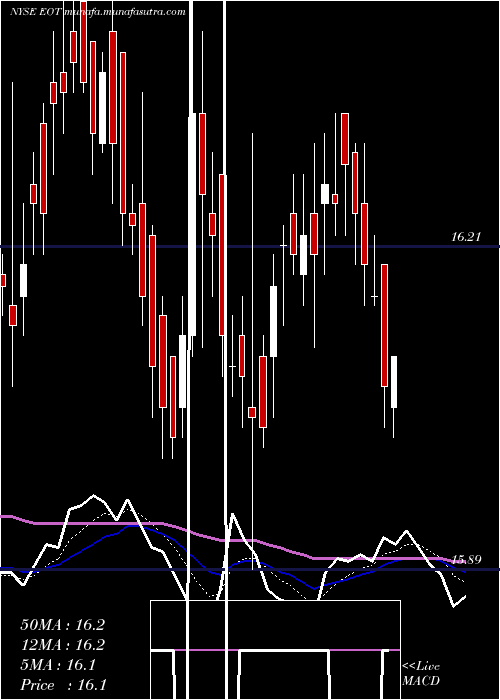Click the Price : 16.1 reading

tap(63, 685)
